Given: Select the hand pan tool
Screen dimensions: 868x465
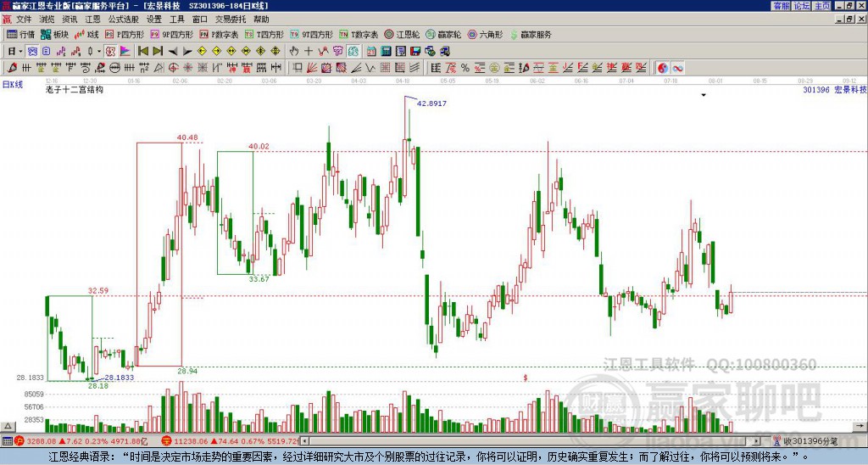Looking at the screenshot, I should click(x=294, y=52).
